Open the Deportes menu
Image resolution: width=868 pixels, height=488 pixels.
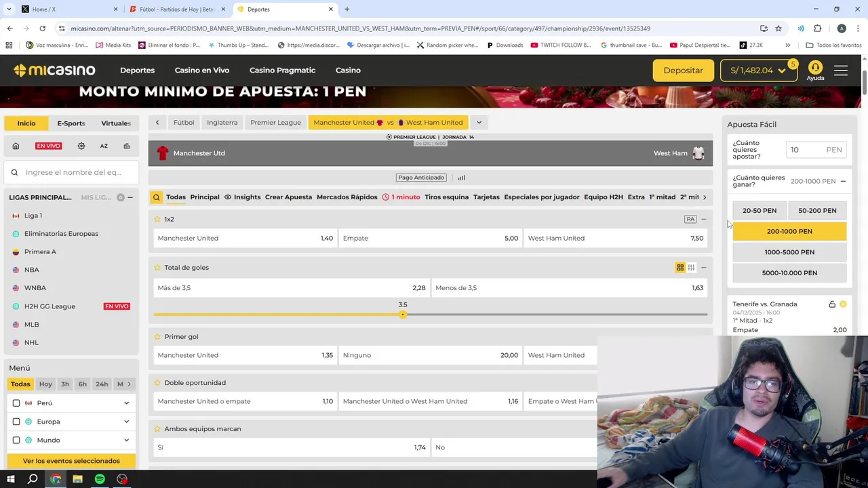click(137, 70)
